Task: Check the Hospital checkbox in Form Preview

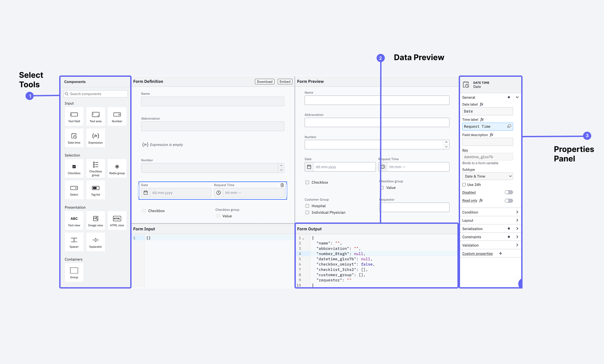Action: pyautogui.click(x=307, y=206)
